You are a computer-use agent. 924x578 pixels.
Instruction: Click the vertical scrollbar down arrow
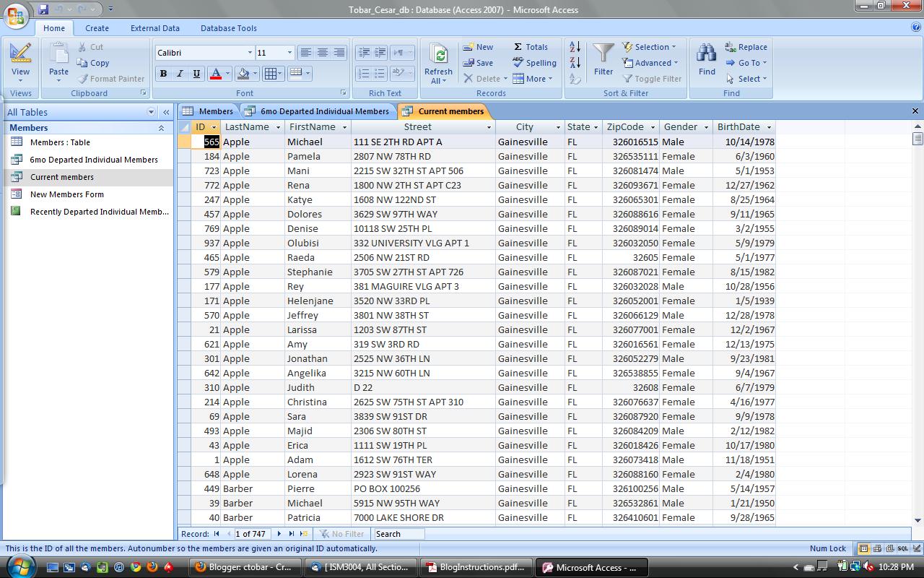[x=918, y=519]
